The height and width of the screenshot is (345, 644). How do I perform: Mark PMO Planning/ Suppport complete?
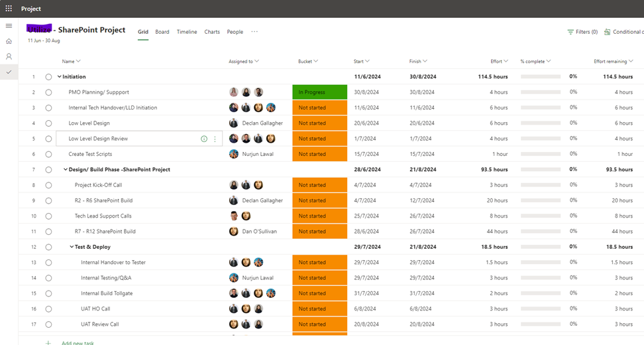(x=48, y=92)
